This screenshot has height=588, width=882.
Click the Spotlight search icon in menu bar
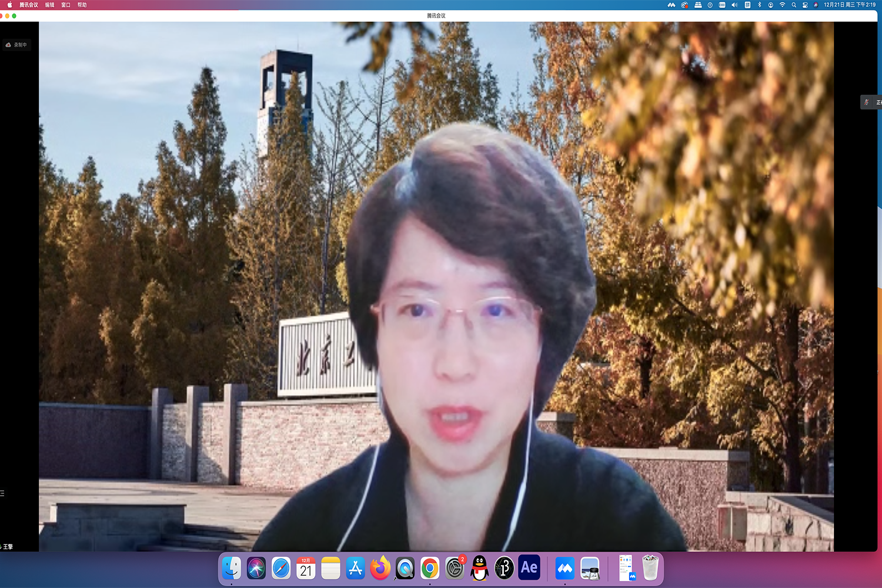tap(794, 5)
